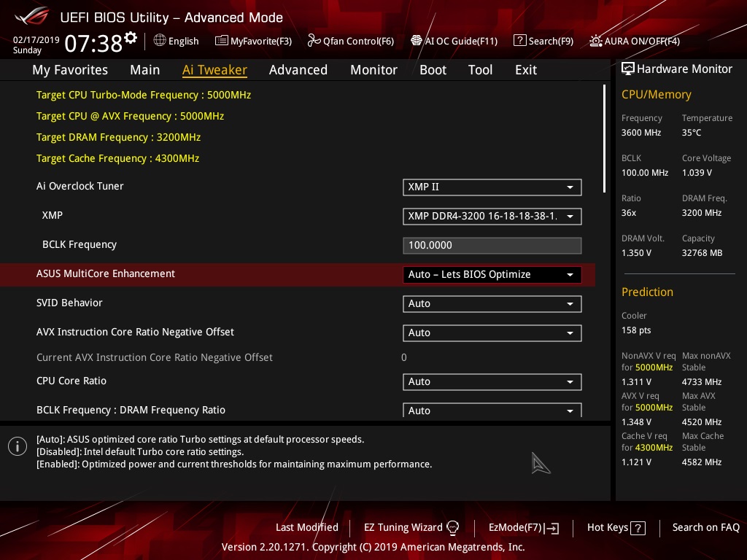Open the Exit tab
Viewport: 747px width, 560px height.
[526, 70]
